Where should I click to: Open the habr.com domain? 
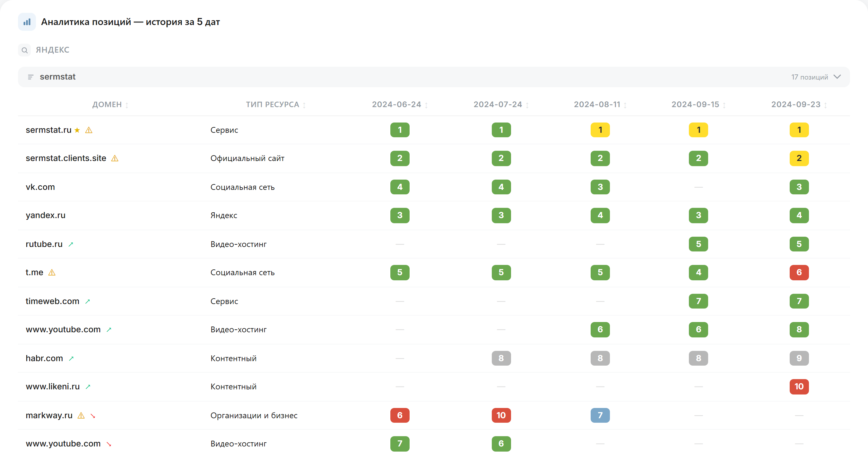(x=44, y=358)
